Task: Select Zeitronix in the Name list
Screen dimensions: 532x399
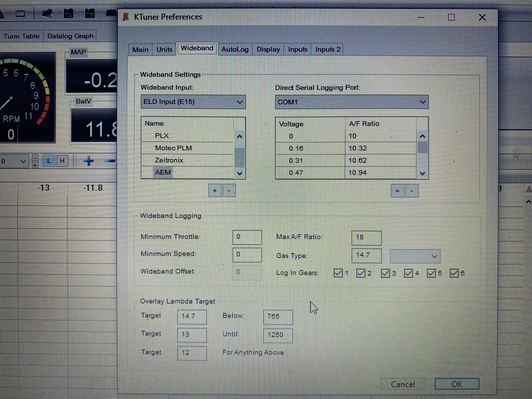Action: pyautogui.click(x=187, y=160)
